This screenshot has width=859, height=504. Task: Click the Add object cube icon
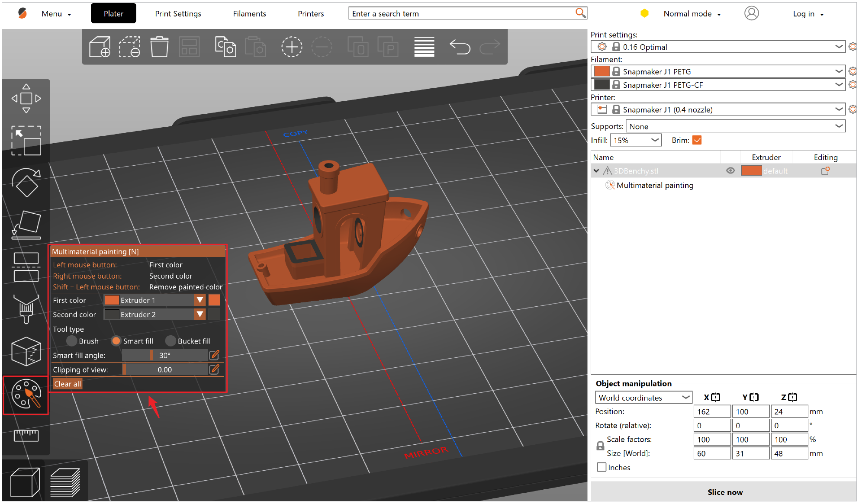click(x=100, y=47)
